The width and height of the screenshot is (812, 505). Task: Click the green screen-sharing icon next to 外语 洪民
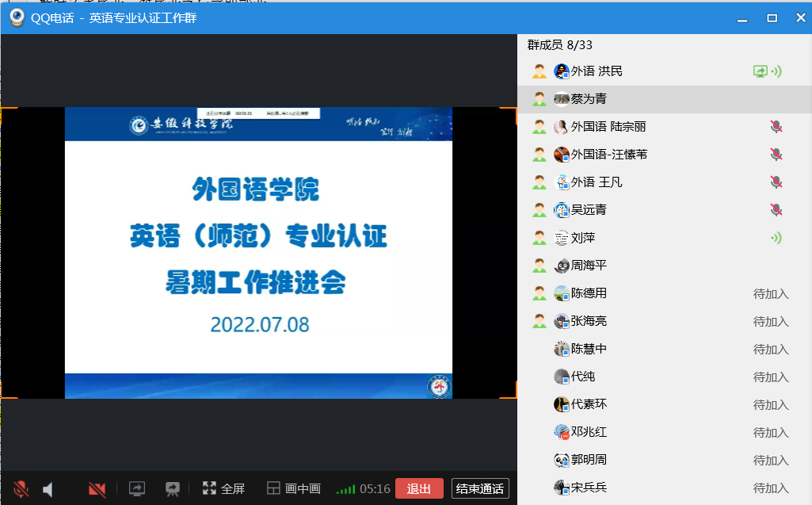(x=760, y=71)
